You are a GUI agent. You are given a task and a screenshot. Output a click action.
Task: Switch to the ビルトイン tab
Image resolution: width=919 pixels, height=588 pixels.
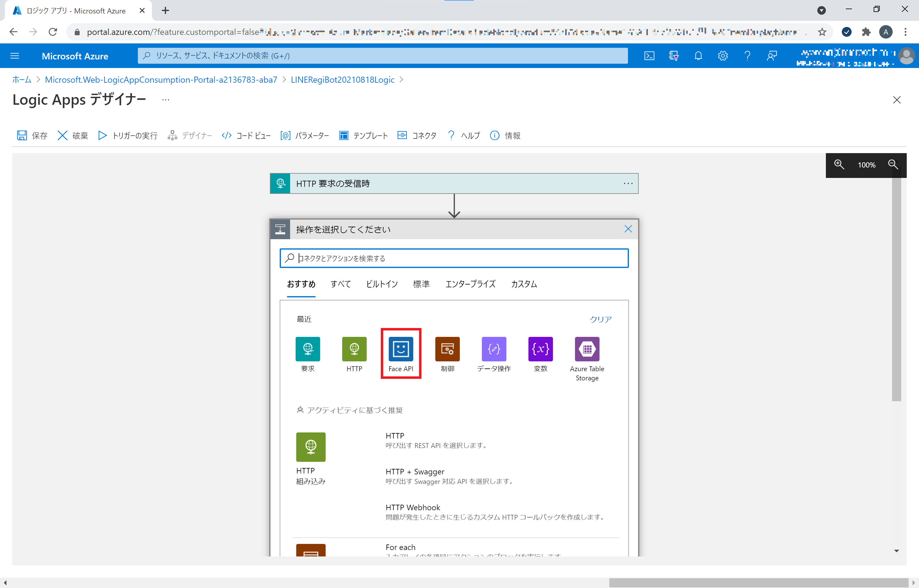(381, 284)
